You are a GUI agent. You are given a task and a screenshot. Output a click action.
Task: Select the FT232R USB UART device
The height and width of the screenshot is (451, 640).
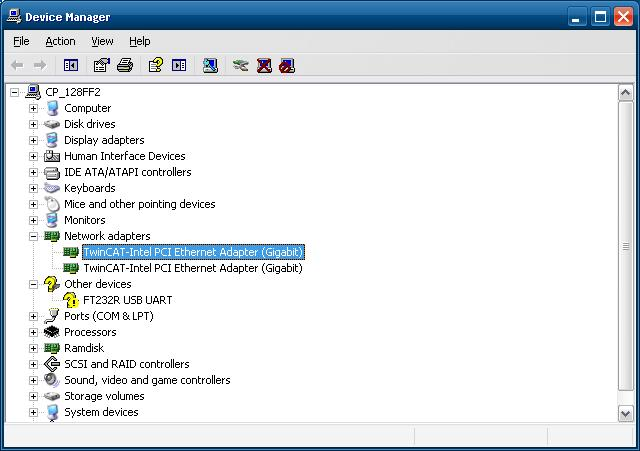click(127, 300)
